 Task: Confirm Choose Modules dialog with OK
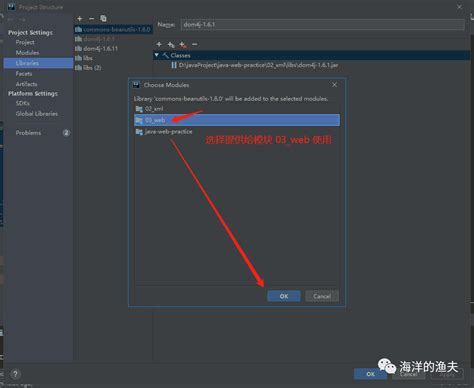click(x=284, y=296)
